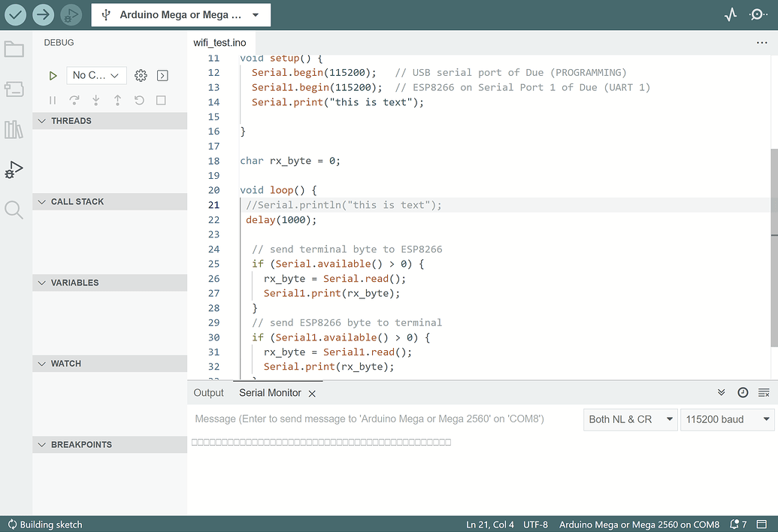Toggle timestamp display in Serial Monitor
This screenshot has height=532, width=778.
coord(743,393)
